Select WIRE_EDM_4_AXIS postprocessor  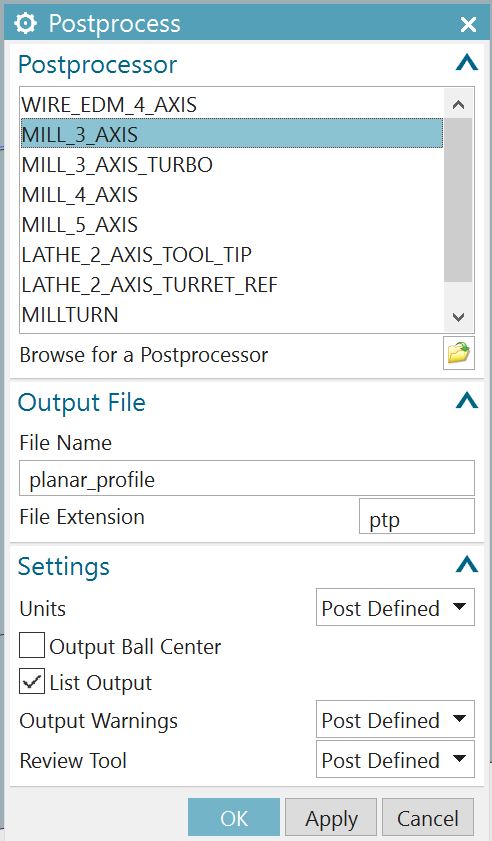click(232, 104)
